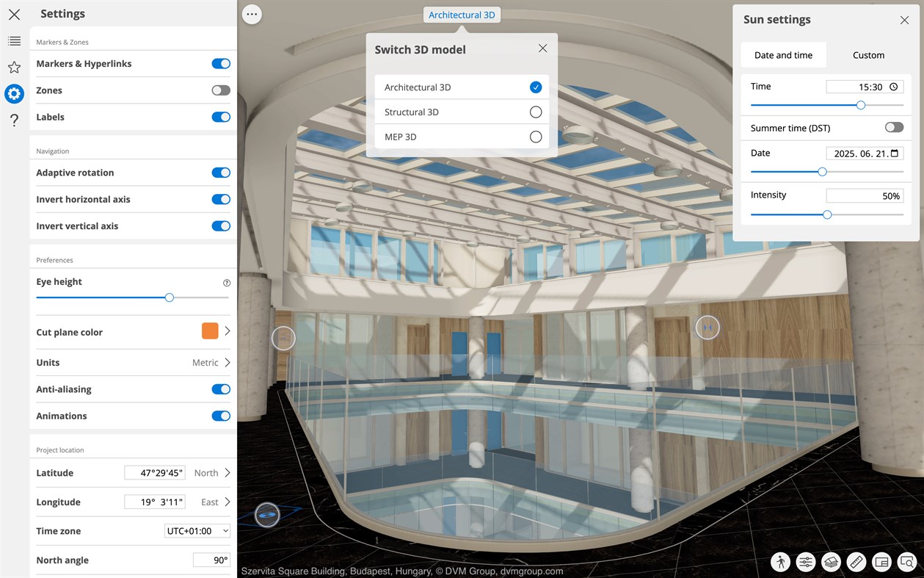Screen dimensions: 924x578
Task: Open the Help question mark panel
Action: tap(14, 120)
